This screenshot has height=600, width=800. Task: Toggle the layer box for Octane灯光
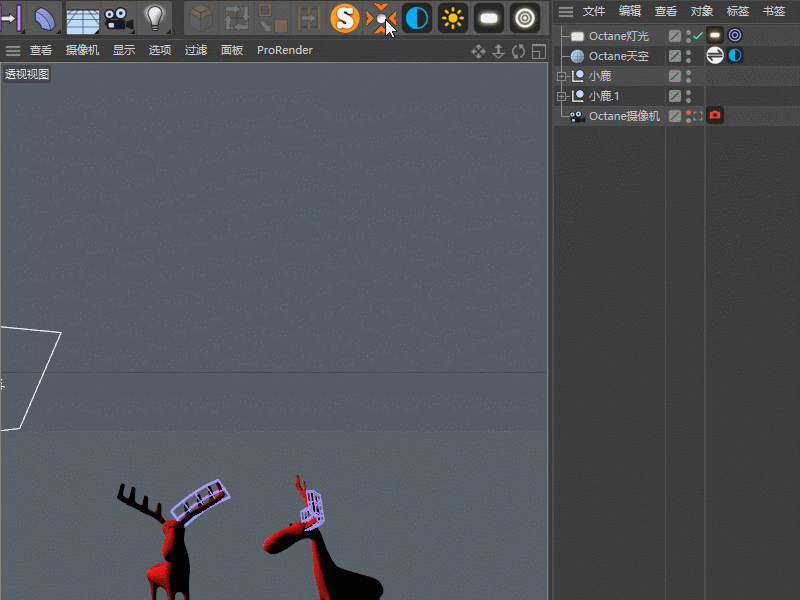click(674, 36)
